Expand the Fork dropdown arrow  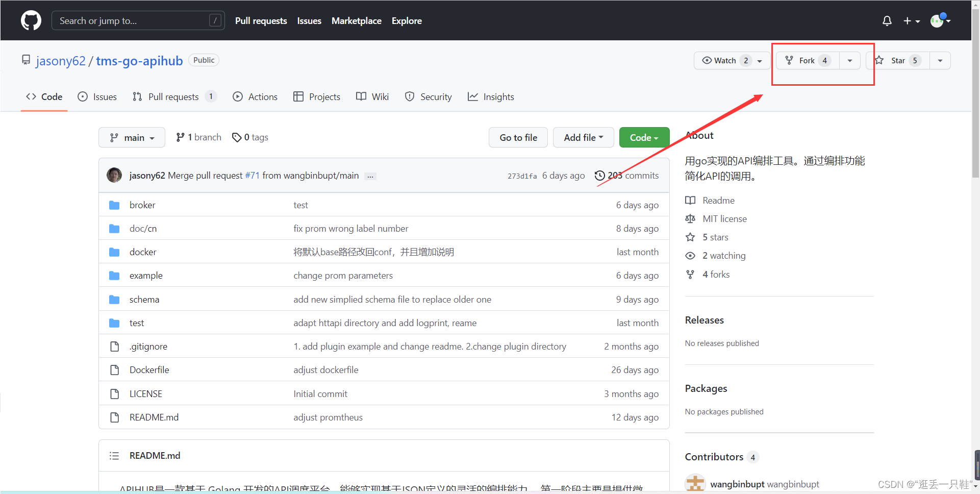850,60
